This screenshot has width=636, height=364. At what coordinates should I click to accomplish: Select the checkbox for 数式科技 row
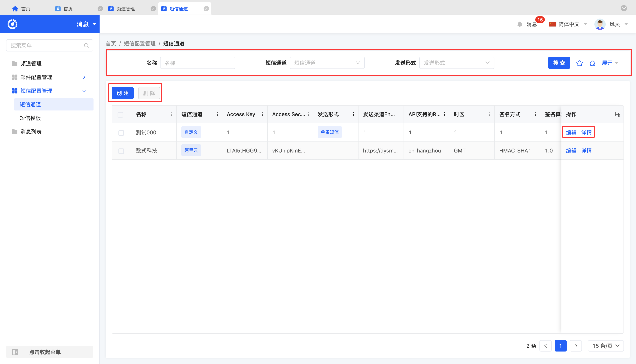[x=121, y=151]
